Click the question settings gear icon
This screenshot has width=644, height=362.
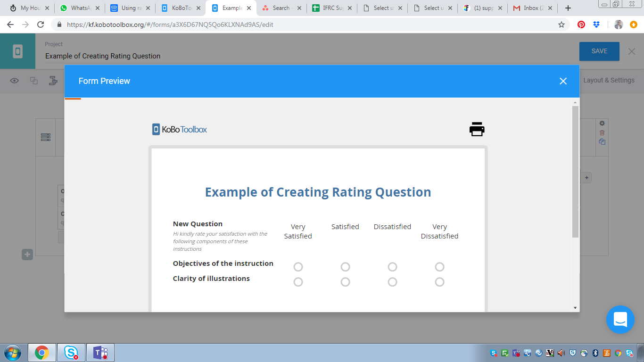pos(602,123)
